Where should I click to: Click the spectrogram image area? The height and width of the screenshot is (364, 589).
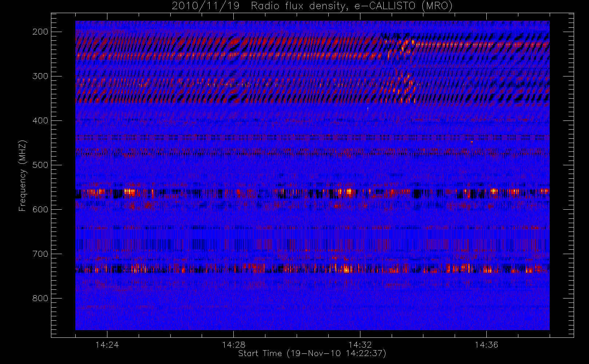pyautogui.click(x=312, y=175)
